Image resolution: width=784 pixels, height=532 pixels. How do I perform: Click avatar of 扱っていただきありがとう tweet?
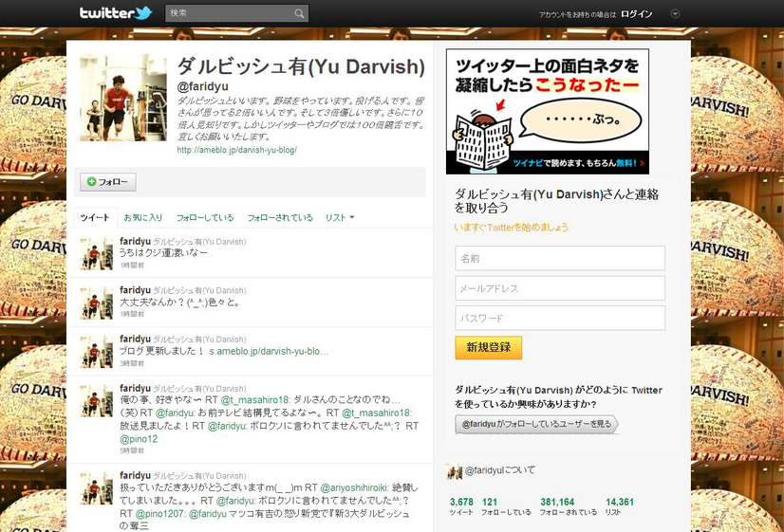click(x=97, y=488)
